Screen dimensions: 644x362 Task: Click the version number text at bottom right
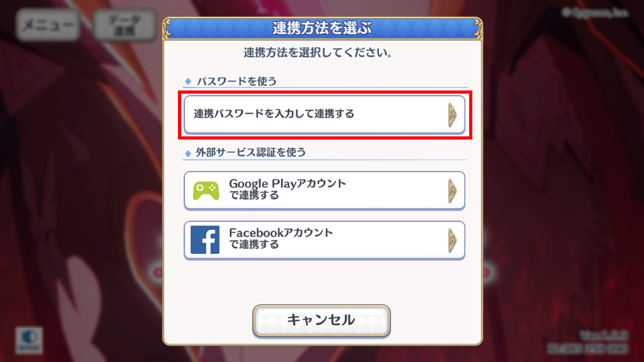pos(604,336)
